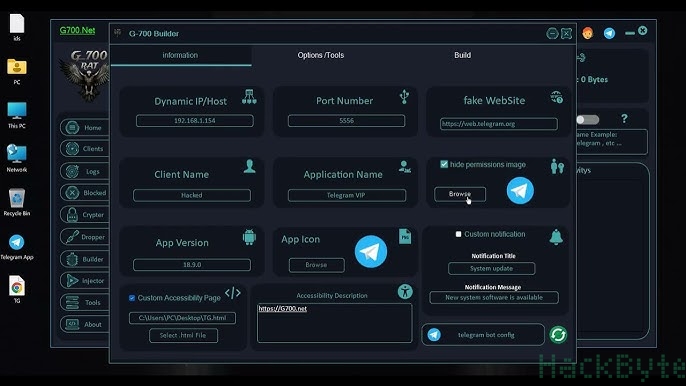686x386 pixels.
Task: Click the Dynamic IP/Host field 192.168.1.154
Action: pos(195,120)
